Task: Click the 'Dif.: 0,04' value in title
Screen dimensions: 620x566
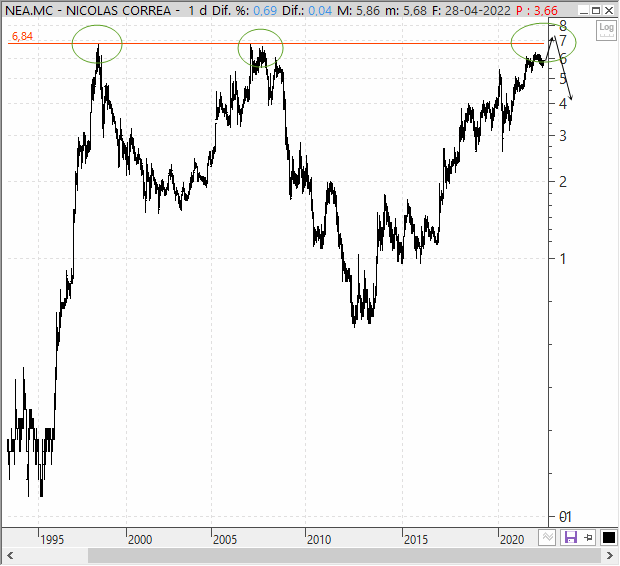Action: pos(307,11)
